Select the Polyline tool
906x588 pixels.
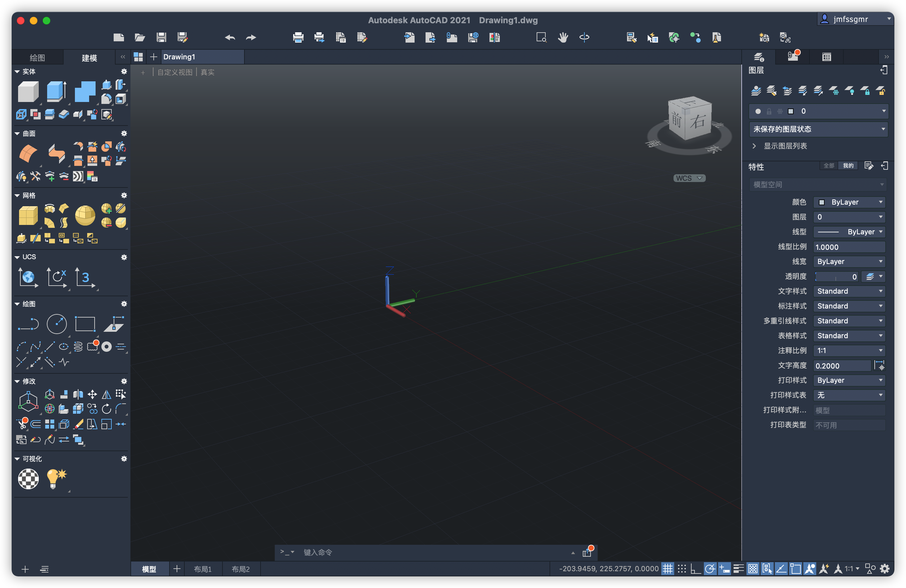tap(28, 325)
